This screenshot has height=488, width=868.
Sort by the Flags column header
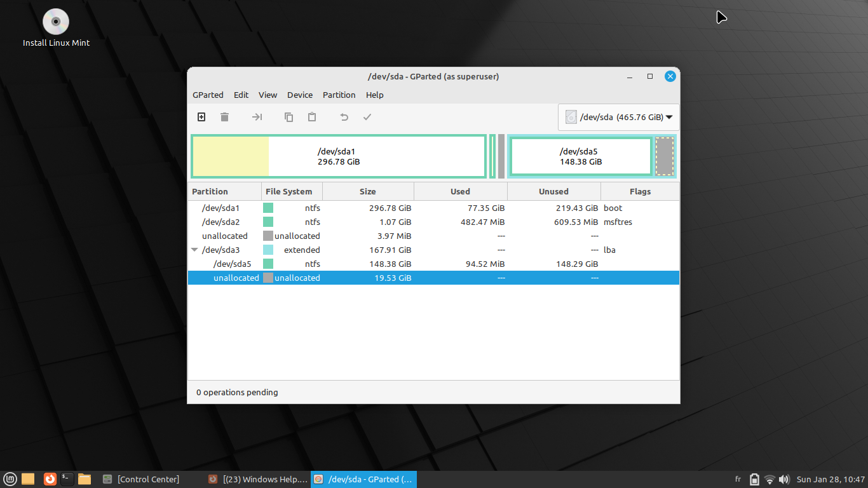[x=640, y=191]
